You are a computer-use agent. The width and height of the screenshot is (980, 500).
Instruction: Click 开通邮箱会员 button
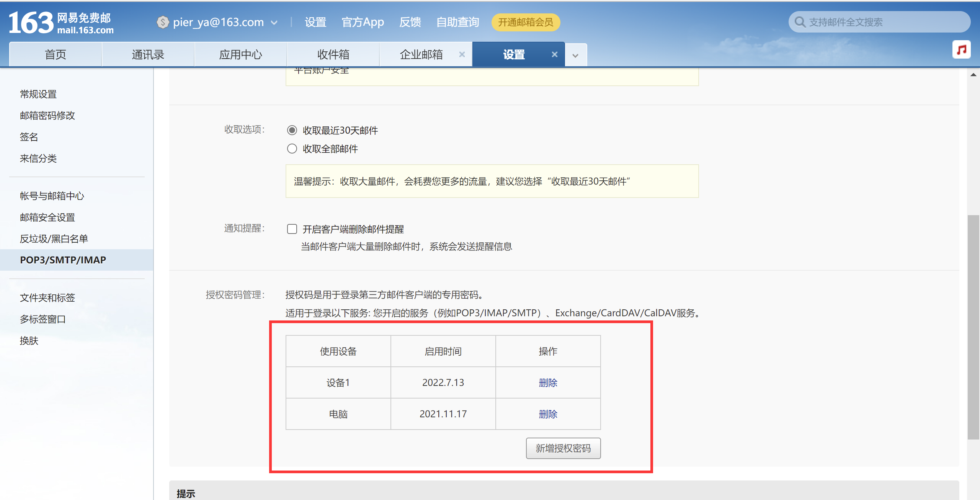click(x=526, y=22)
